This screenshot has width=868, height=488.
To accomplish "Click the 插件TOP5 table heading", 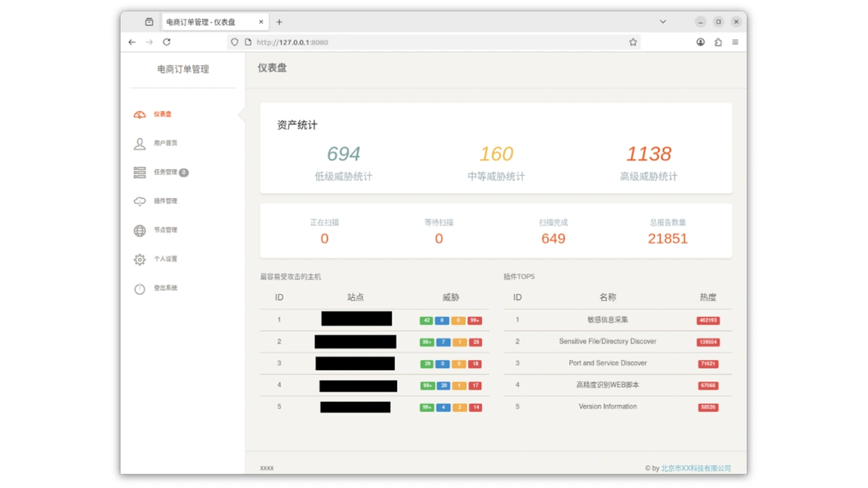I will [519, 277].
